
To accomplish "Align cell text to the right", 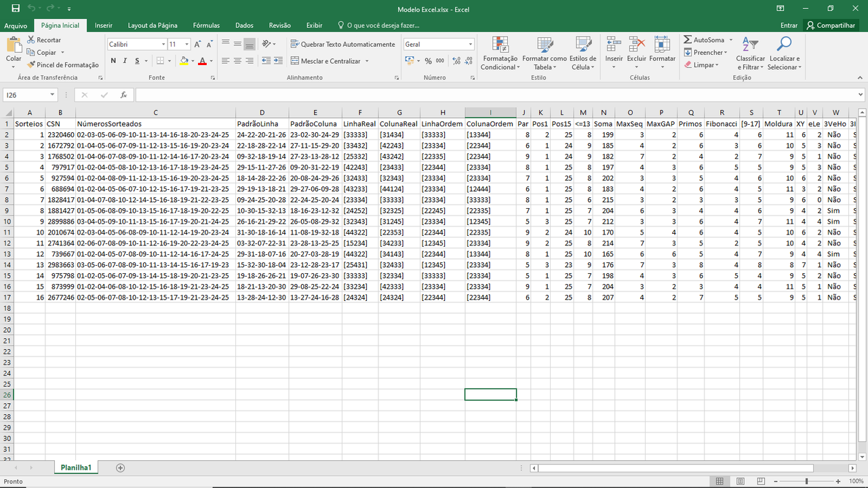I will (x=250, y=61).
